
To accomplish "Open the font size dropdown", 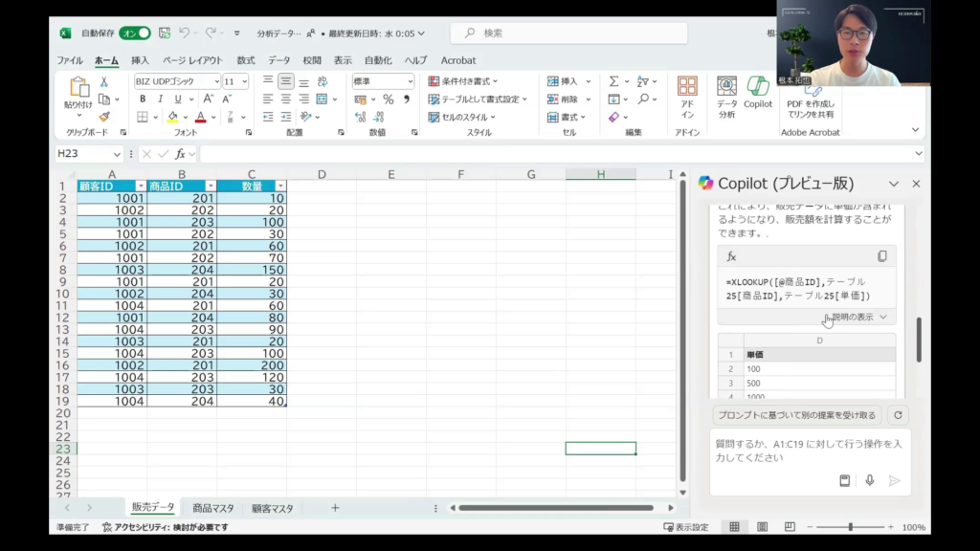I will pos(244,82).
